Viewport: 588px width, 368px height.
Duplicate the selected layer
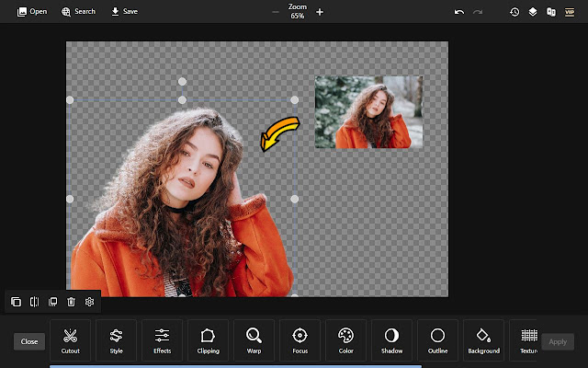click(x=17, y=302)
